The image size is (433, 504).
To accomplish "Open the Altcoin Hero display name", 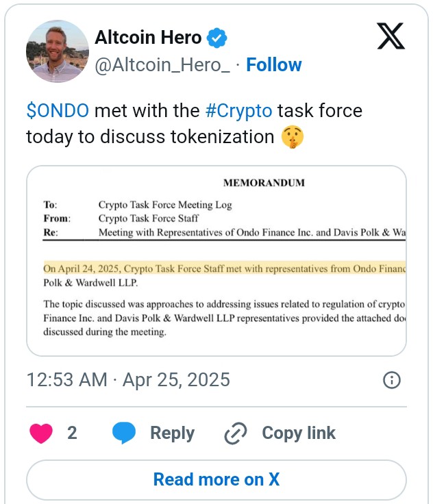I will pos(148,38).
